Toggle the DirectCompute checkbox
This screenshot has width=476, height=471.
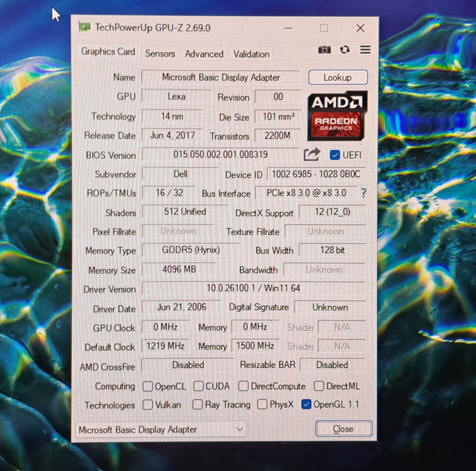(x=244, y=386)
